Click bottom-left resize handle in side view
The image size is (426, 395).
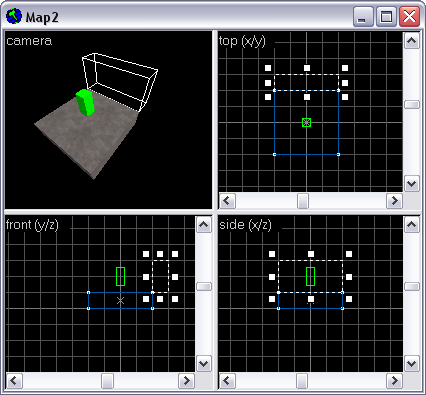(x=272, y=299)
